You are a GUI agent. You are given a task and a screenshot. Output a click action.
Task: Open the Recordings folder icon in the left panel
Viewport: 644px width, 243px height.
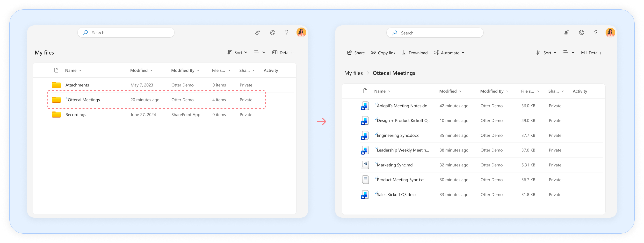tap(56, 114)
